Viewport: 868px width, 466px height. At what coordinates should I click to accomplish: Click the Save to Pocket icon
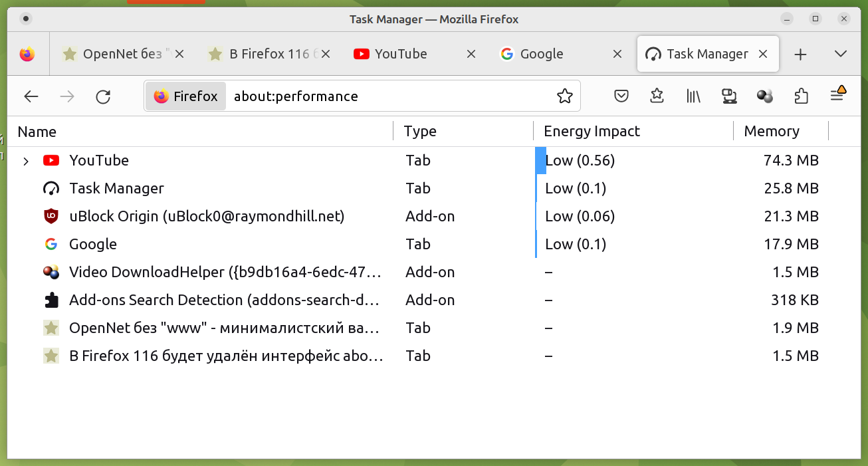(x=621, y=96)
